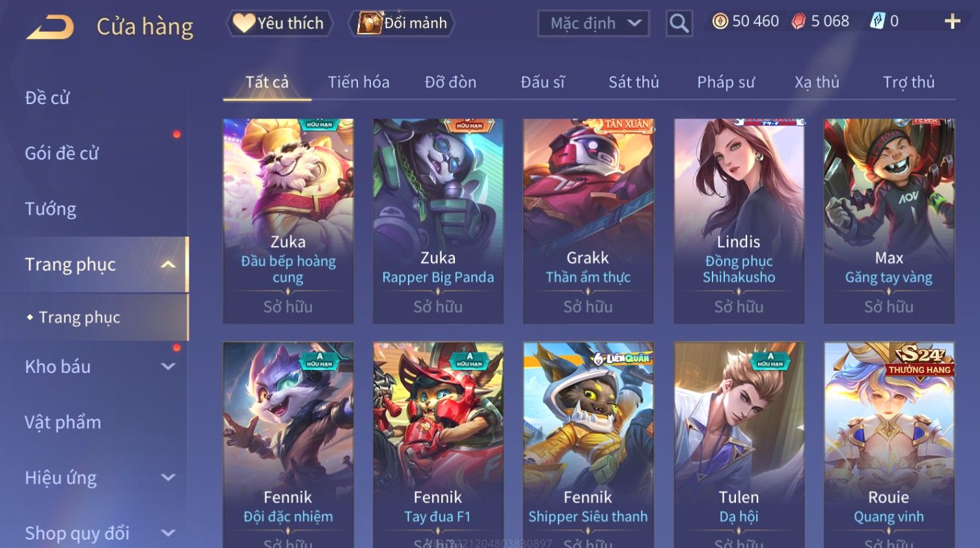Tap the red ruby currency icon

(x=798, y=21)
